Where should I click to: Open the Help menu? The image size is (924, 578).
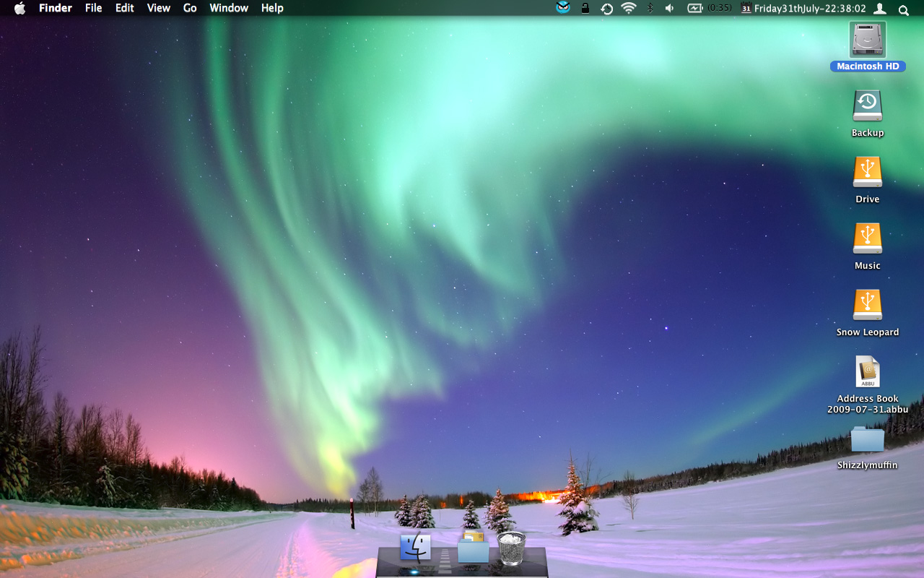272,8
